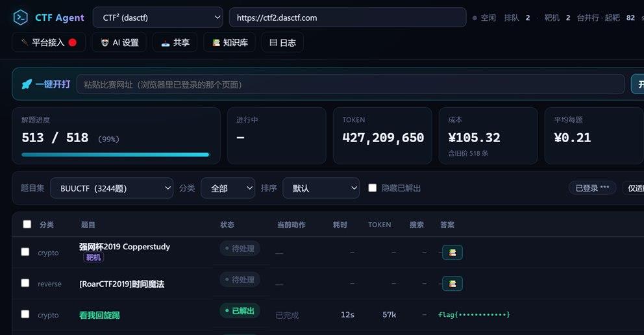Open the BUUCTF (3244题) problem set dropdown

(112, 188)
